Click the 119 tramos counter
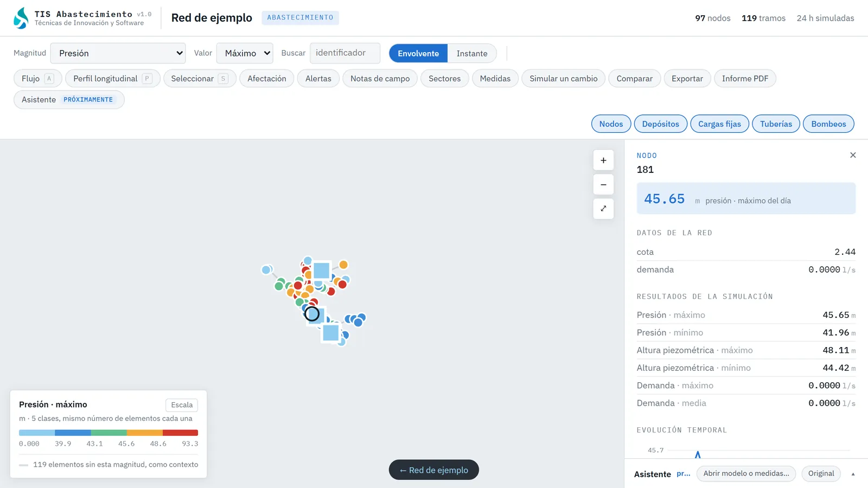The image size is (868, 488). (763, 18)
